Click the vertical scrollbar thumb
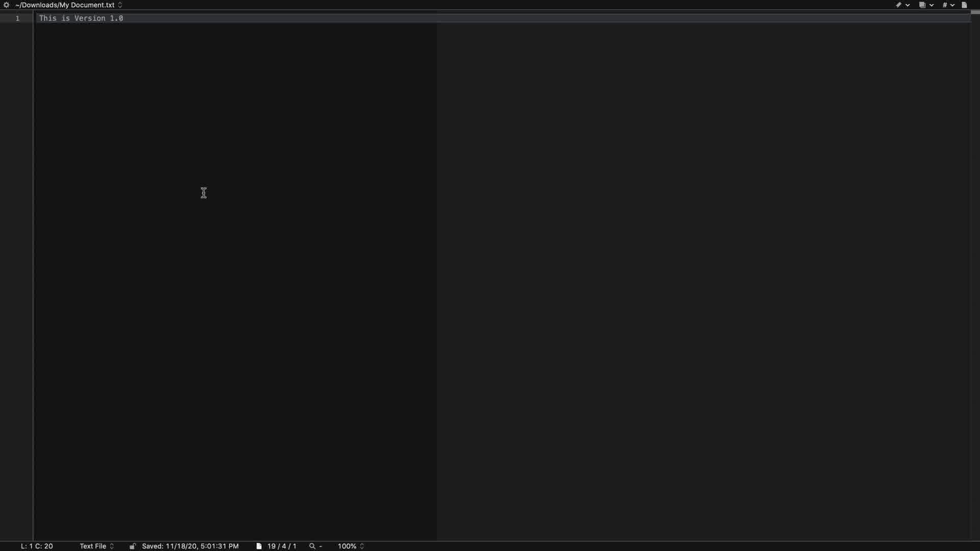 [975, 12]
